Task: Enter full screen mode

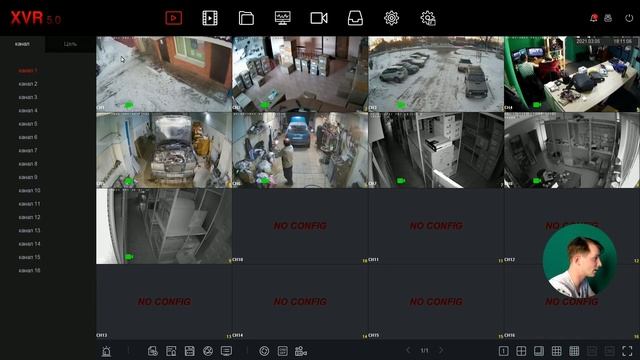Action: 627,351
